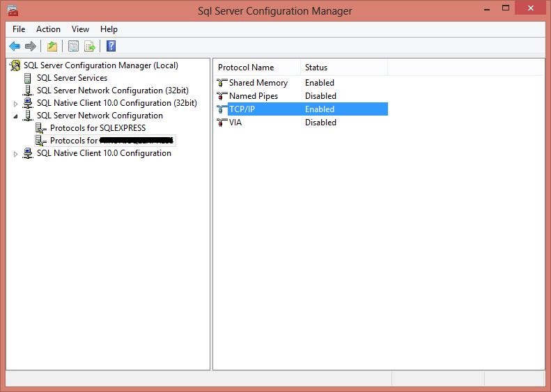551x392 pixels.
Task: Expand the bottom SQL Native Client 10.0 Configuration node
Action: (x=15, y=154)
